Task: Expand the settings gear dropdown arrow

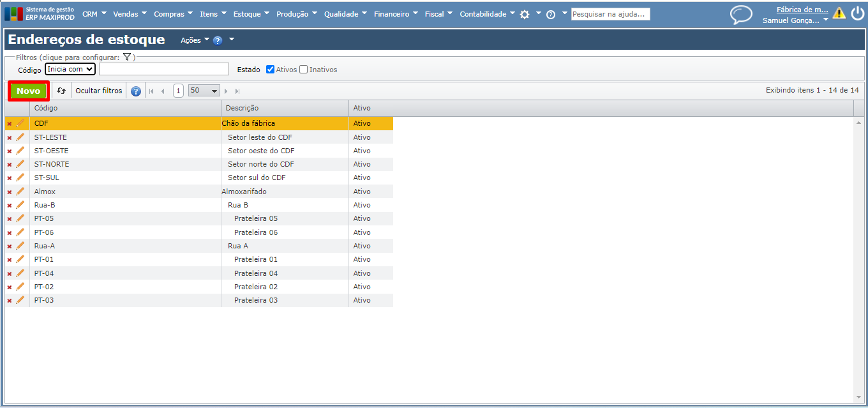Action: pyautogui.click(x=538, y=13)
